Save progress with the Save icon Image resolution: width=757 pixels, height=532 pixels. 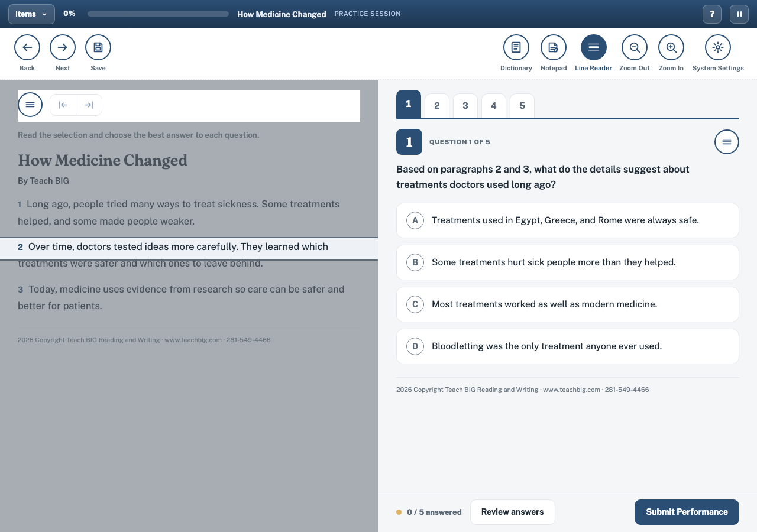98,47
